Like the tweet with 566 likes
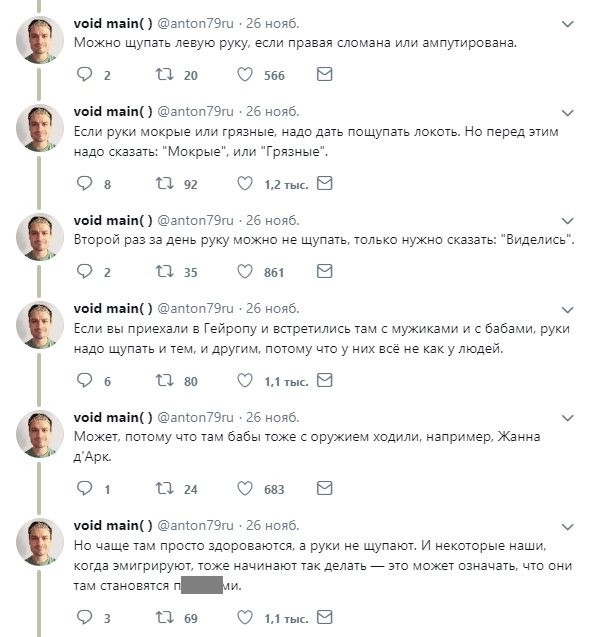The width and height of the screenshot is (604, 637). coord(245,75)
